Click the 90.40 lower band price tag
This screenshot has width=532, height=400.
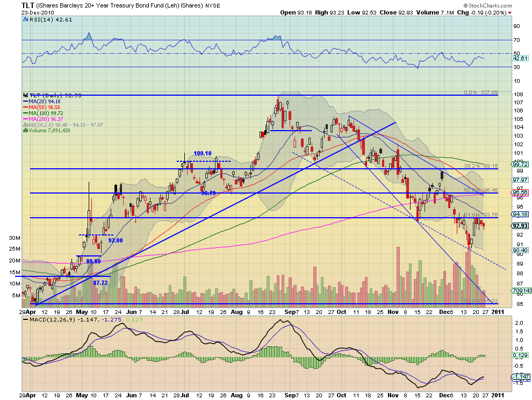click(x=520, y=251)
